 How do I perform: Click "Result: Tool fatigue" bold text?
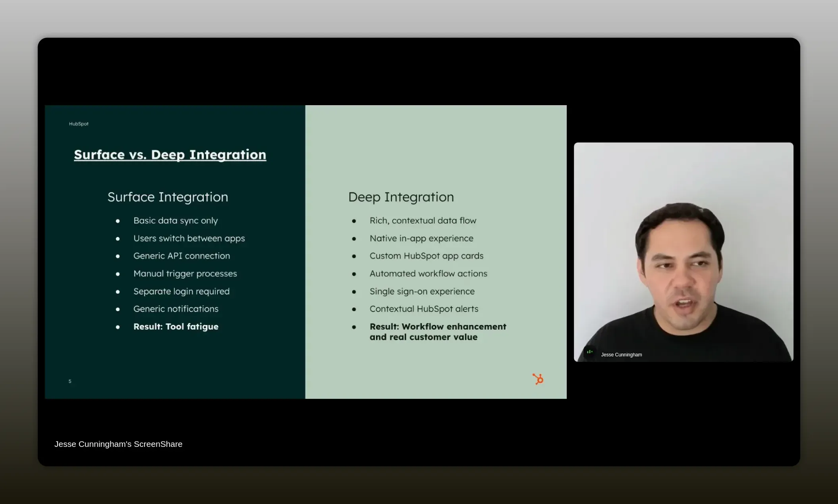coord(176,327)
